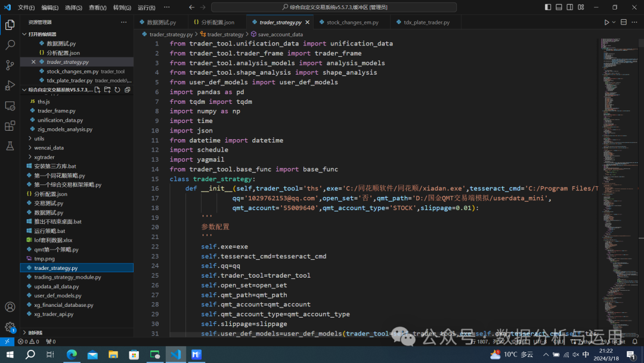Viewport: 644px width, 363px height.
Task: Collapse the 综合自定义交易系统 project folder section
Action: pos(24,90)
